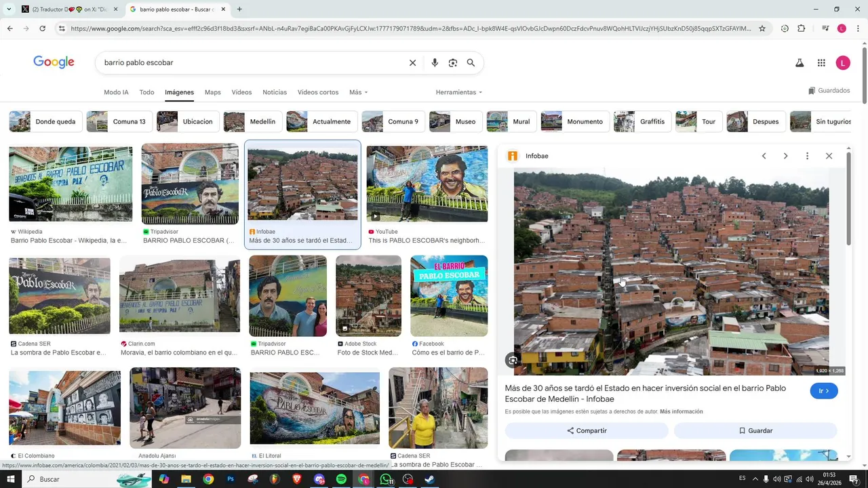Open the Videos results tab
This screenshot has height=488, width=868.
241,92
